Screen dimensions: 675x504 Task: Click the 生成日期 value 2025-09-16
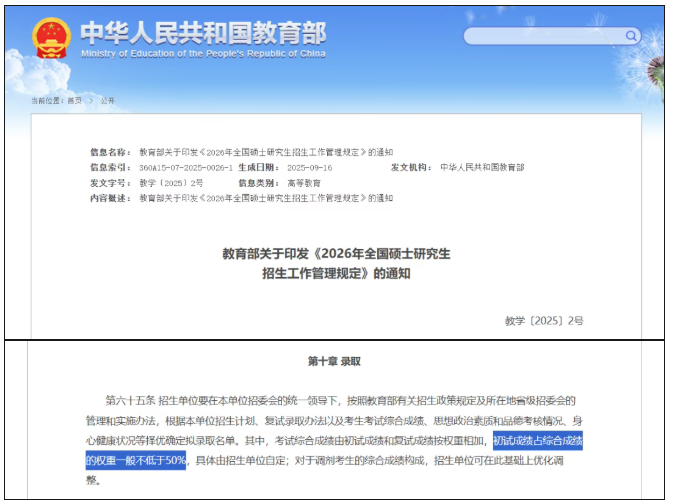tap(309, 168)
